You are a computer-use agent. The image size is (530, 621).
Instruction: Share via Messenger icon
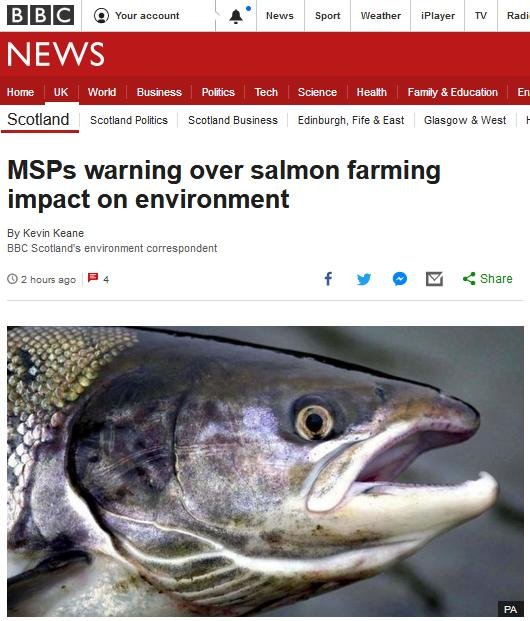[x=400, y=279]
